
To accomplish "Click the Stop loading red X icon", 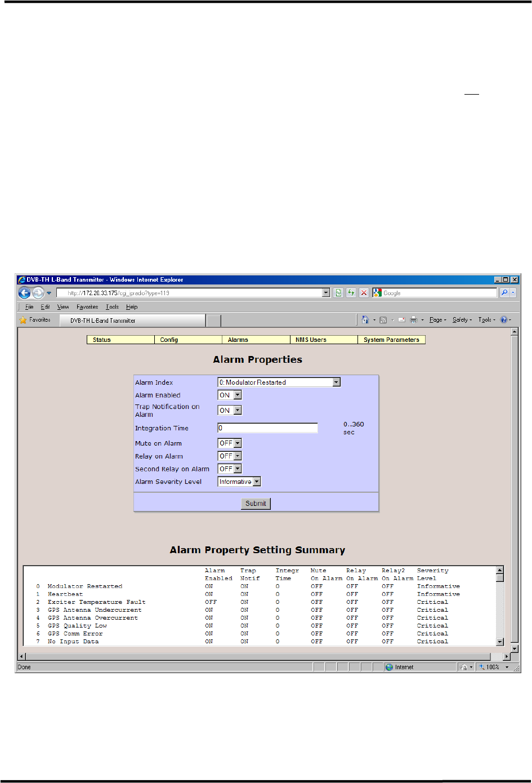I will (x=364, y=293).
